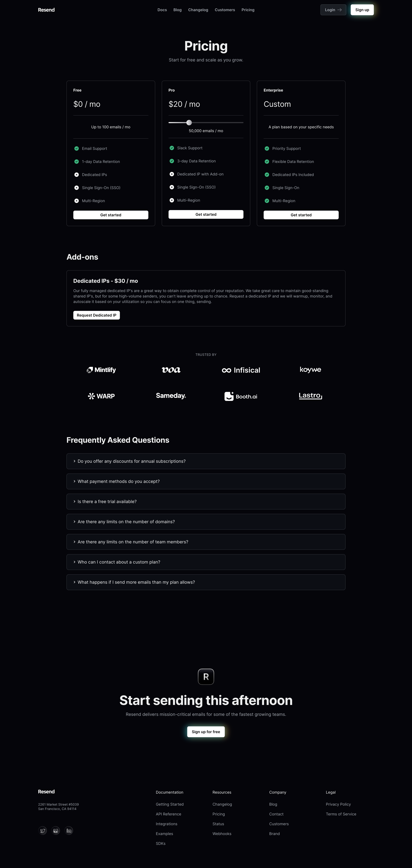The image size is (412, 868).
Task: Expand the 'Who can I contact' FAQ
Action: point(206,562)
